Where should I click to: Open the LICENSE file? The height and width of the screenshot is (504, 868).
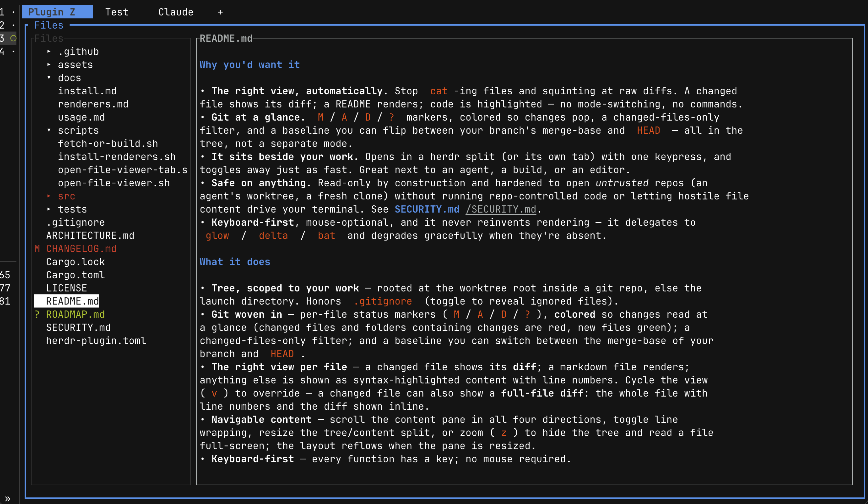click(66, 288)
